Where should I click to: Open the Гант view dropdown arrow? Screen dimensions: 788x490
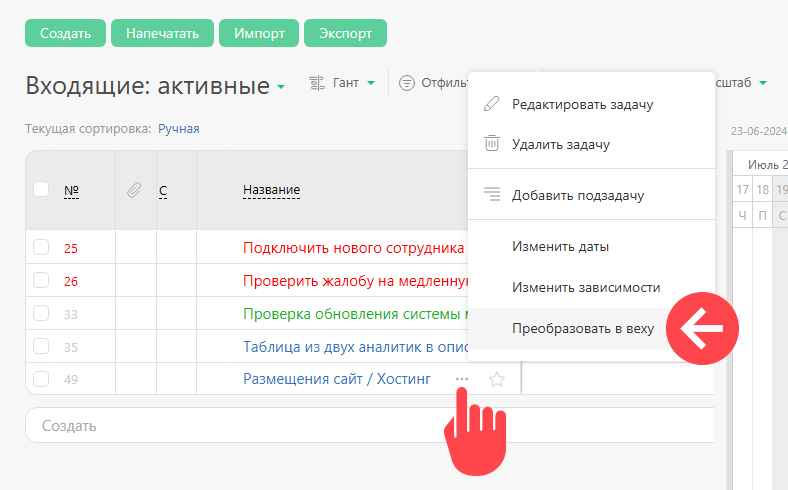click(x=371, y=83)
